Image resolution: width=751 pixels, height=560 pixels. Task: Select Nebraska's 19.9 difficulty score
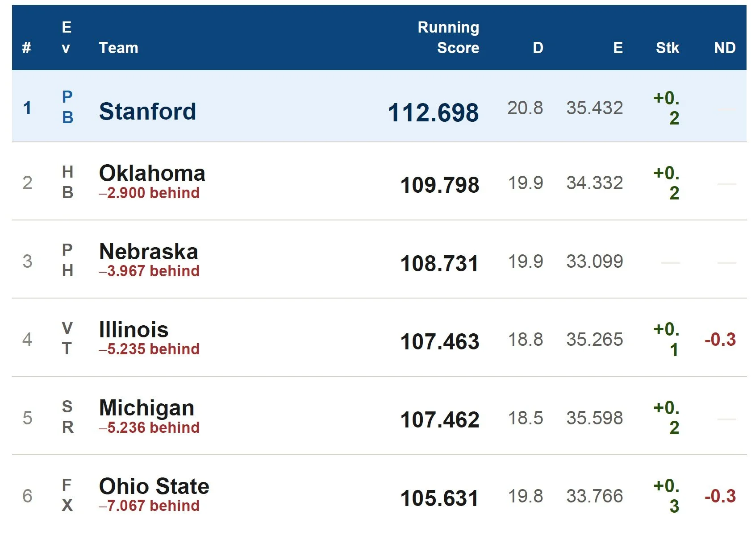[x=526, y=261]
